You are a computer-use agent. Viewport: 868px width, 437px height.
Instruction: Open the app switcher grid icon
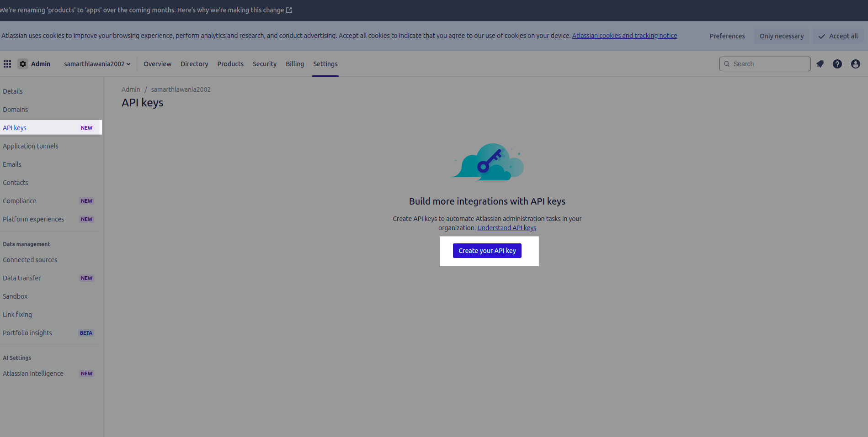pos(7,64)
